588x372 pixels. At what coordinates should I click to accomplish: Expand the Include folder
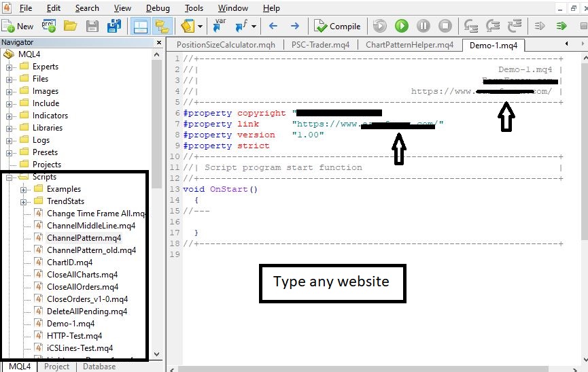click(x=9, y=104)
